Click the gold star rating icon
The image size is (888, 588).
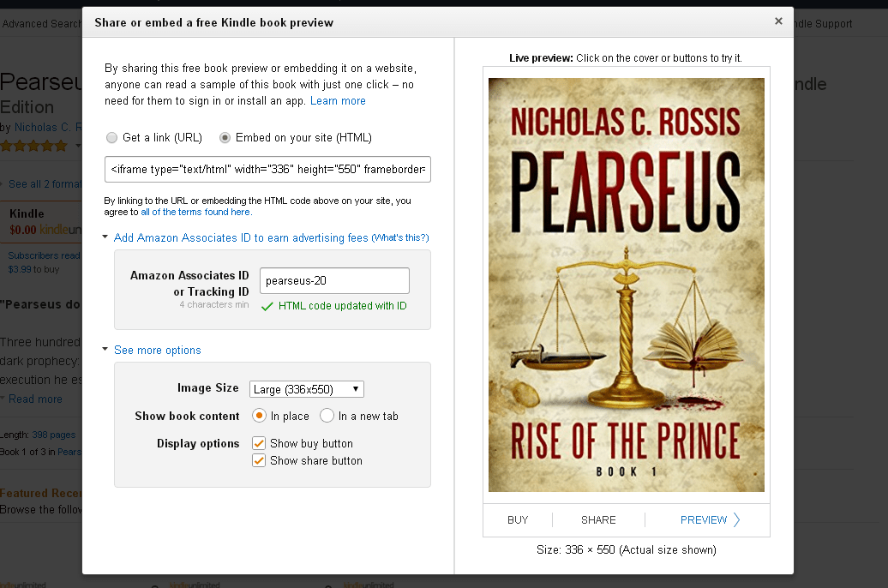tap(33, 146)
